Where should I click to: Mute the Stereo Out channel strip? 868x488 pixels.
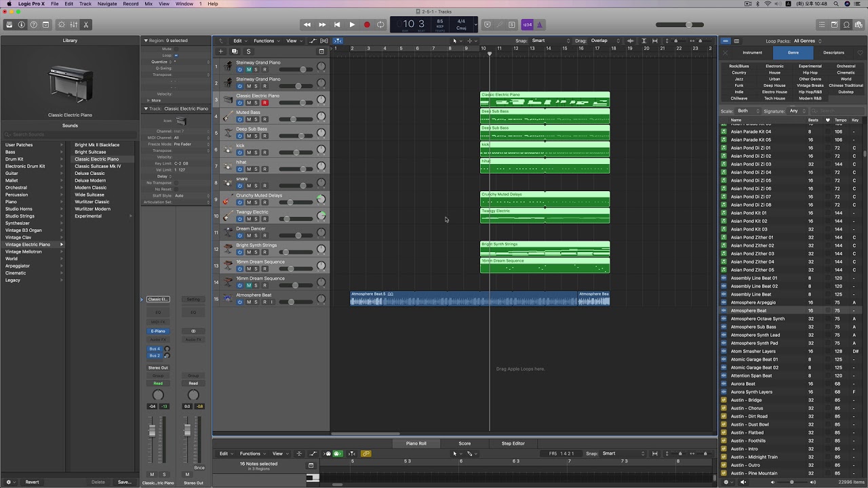[x=187, y=474]
